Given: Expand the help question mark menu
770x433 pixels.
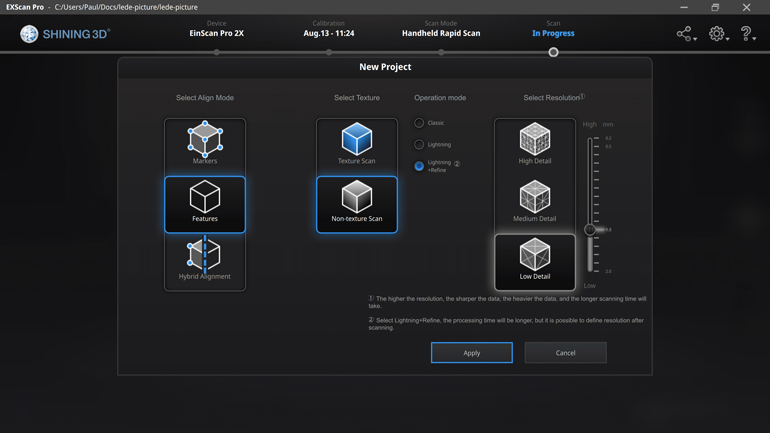Looking at the screenshot, I should point(747,34).
